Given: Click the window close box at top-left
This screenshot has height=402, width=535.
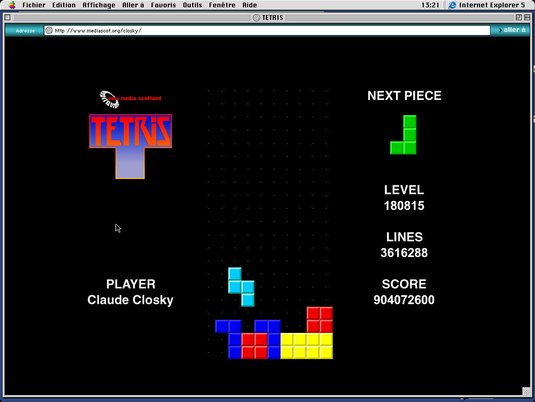Looking at the screenshot, I should pyautogui.click(x=8, y=17).
